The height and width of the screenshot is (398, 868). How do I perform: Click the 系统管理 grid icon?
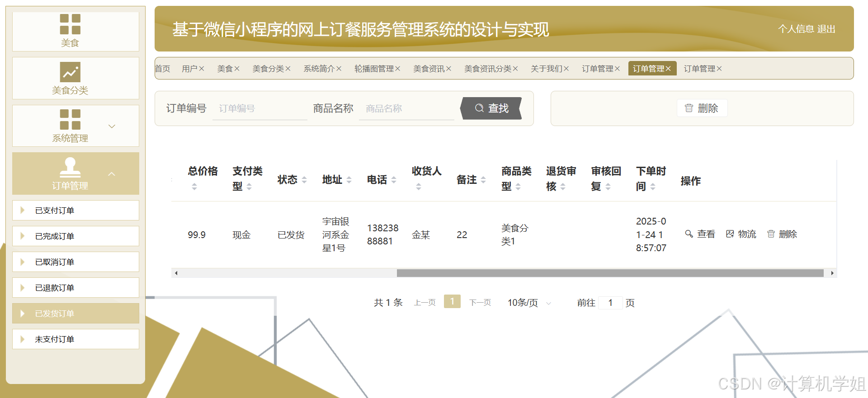70,120
